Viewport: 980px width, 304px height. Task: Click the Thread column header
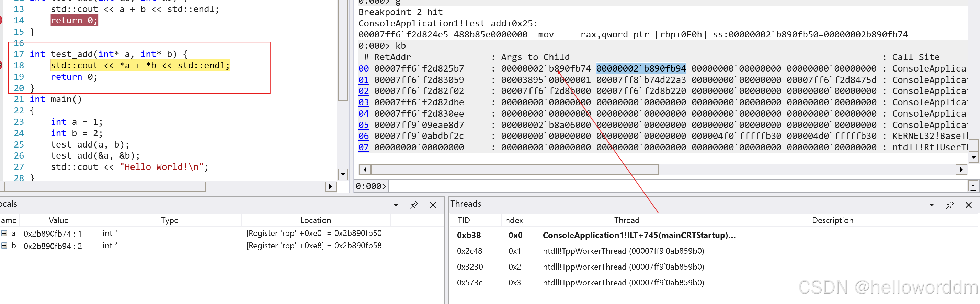pyautogui.click(x=627, y=220)
